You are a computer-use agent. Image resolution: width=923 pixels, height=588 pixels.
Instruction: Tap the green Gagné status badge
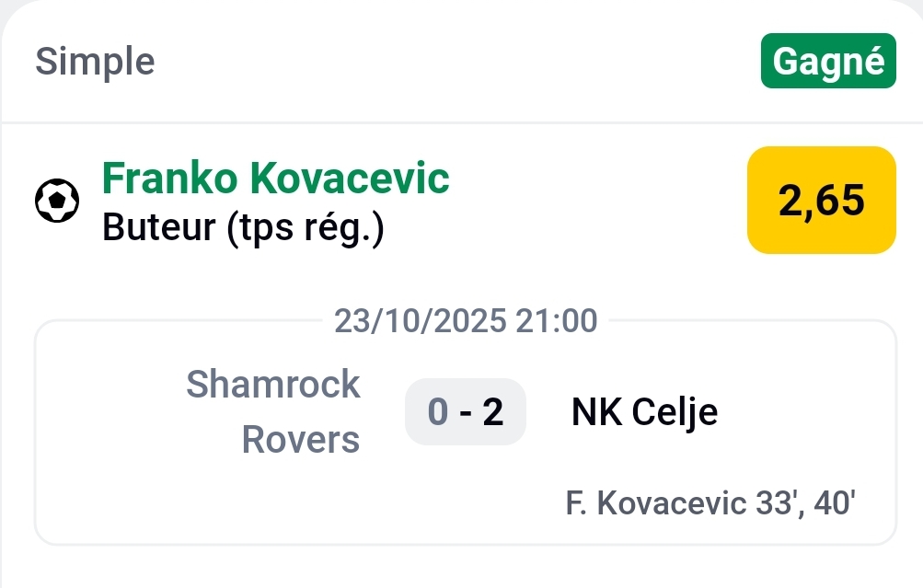coord(828,61)
